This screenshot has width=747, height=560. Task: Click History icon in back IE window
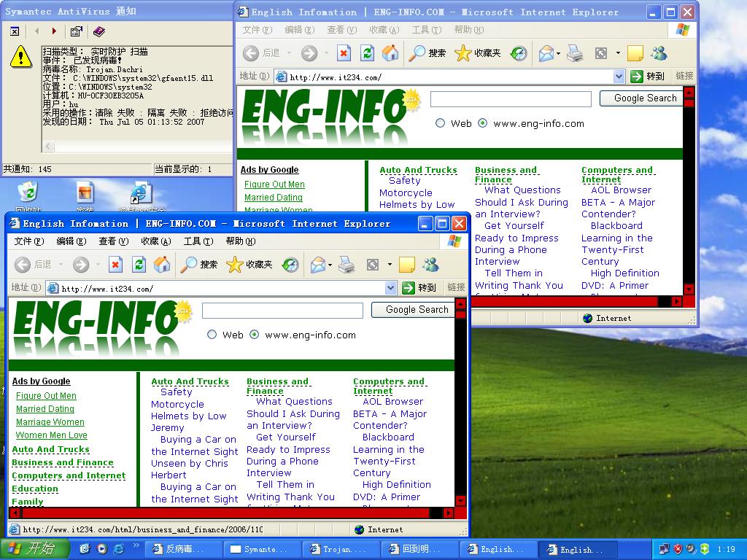click(519, 52)
